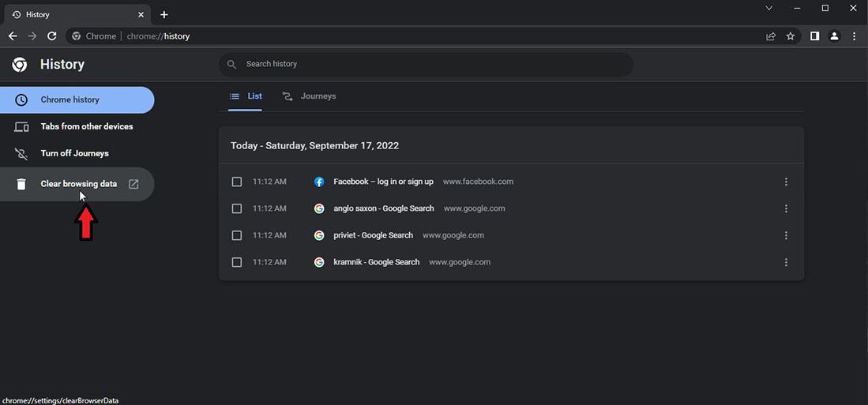Open the anglo saxon - Google Search link
This screenshot has width=868, height=405.
pyautogui.click(x=384, y=208)
